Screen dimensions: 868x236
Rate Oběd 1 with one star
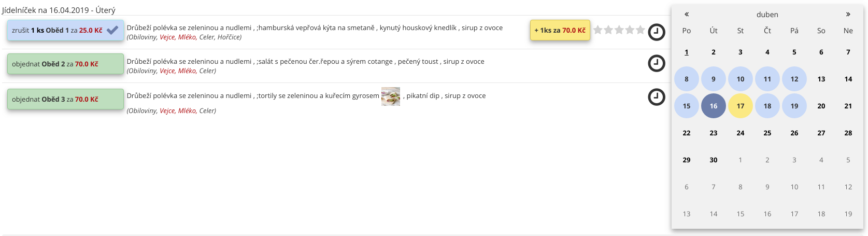point(598,30)
